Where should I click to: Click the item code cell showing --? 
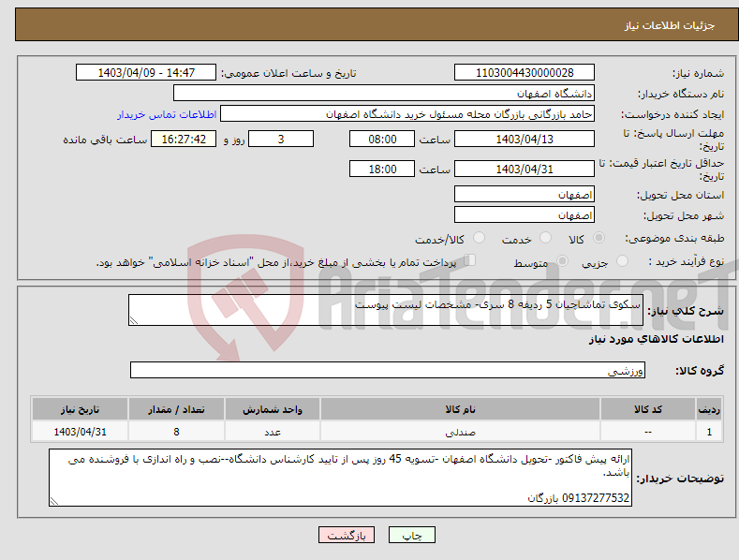coord(647,432)
